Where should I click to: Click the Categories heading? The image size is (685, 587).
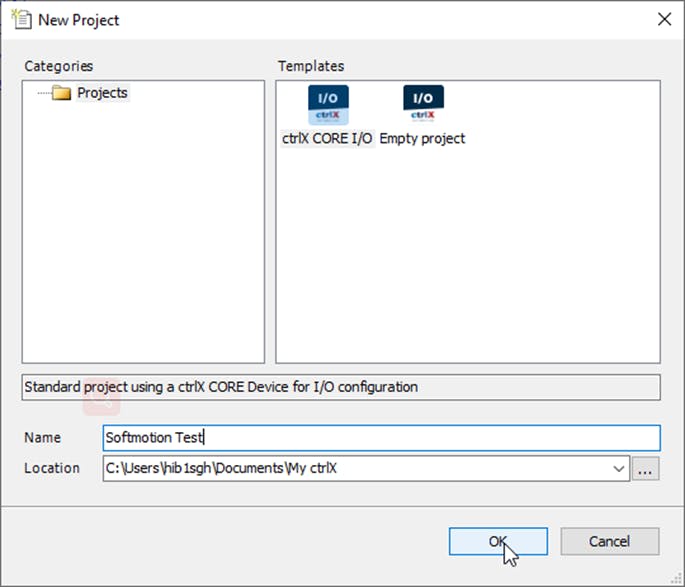[x=59, y=66]
